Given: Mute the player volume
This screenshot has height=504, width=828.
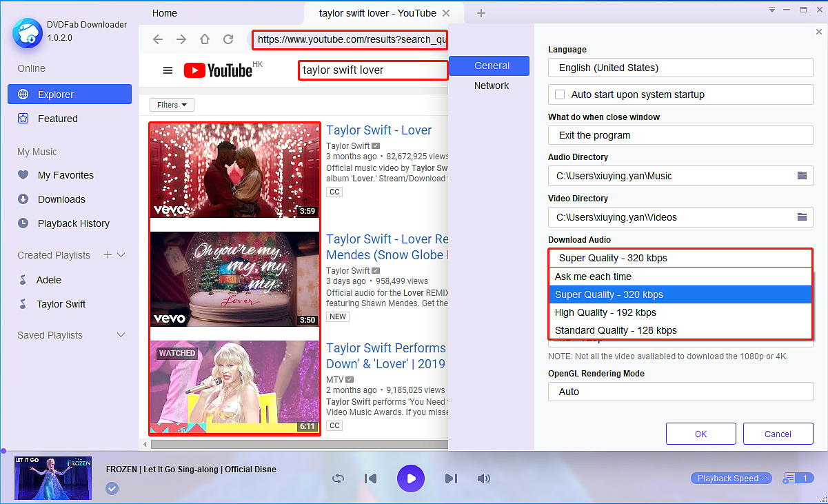Looking at the screenshot, I should (484, 478).
